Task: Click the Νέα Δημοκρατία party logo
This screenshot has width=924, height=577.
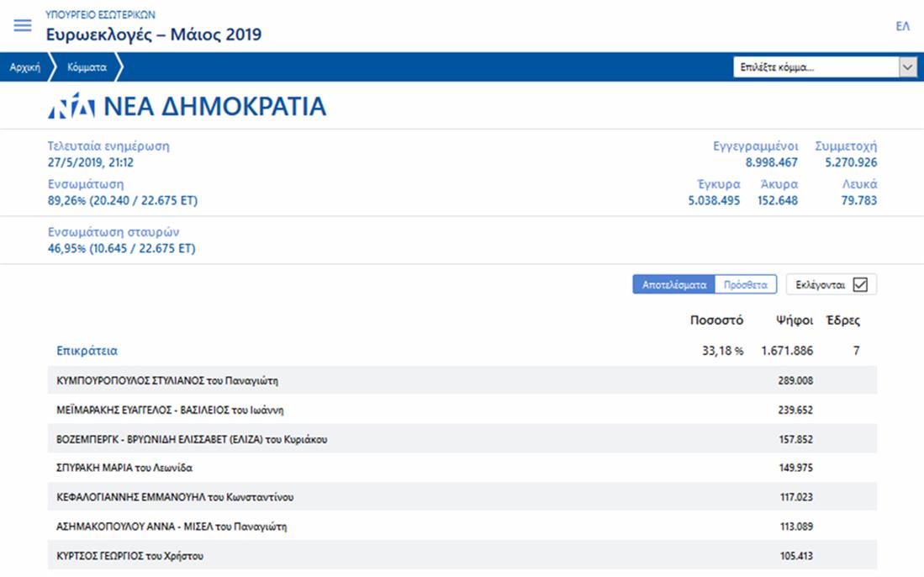Action: pyautogui.click(x=71, y=107)
